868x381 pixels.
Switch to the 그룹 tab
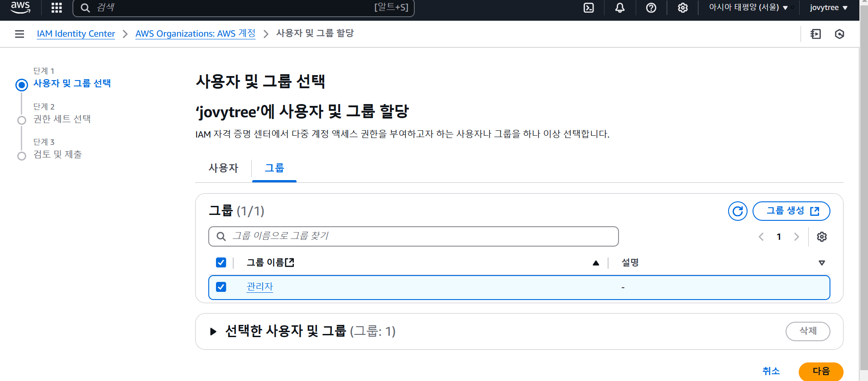(x=274, y=168)
